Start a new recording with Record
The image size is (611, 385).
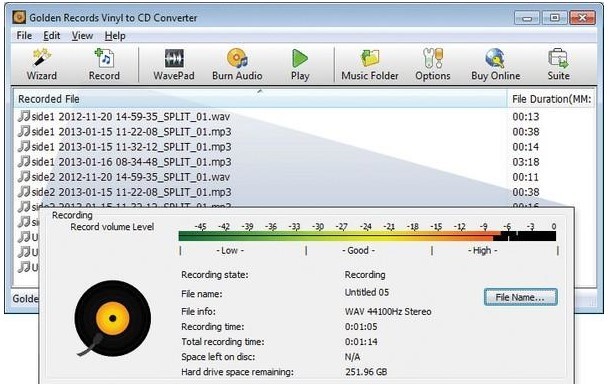pyautogui.click(x=104, y=64)
